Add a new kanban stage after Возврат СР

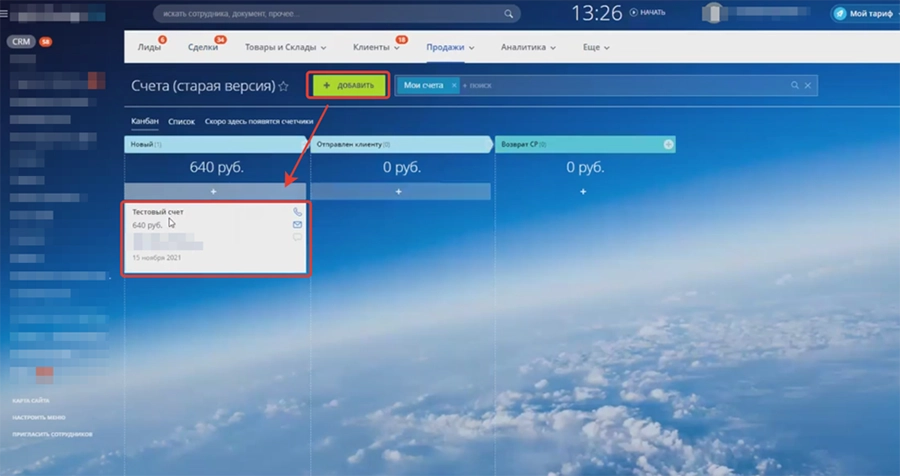tap(669, 145)
